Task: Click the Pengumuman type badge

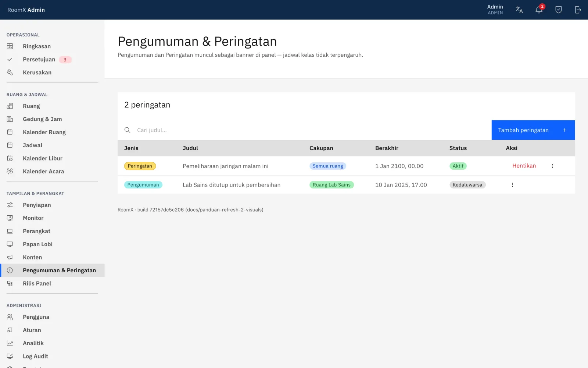Action: pyautogui.click(x=143, y=185)
